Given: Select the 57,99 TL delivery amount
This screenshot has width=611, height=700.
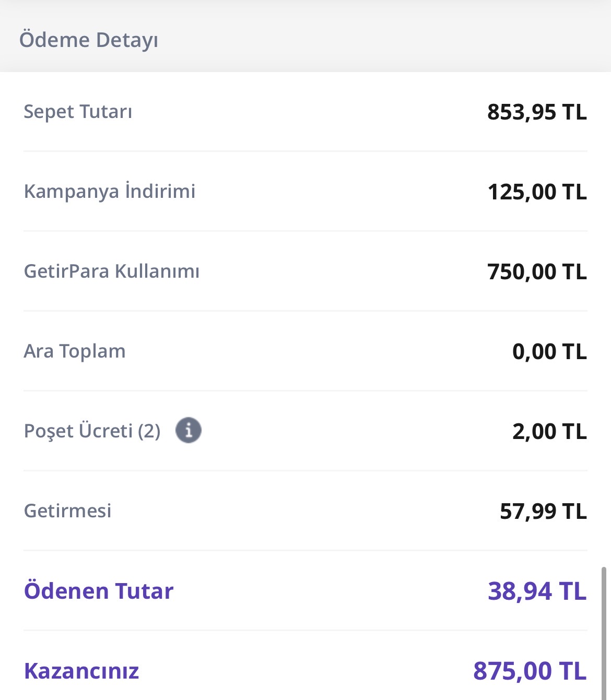Looking at the screenshot, I should [x=543, y=512].
